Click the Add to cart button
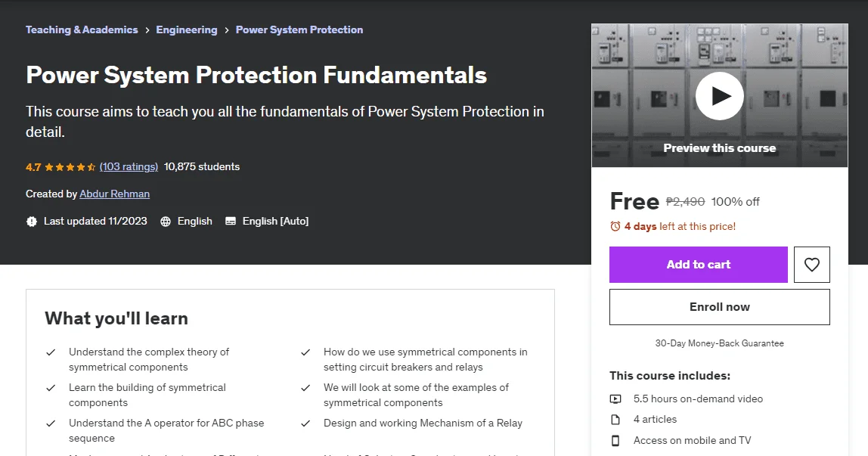 tap(699, 265)
